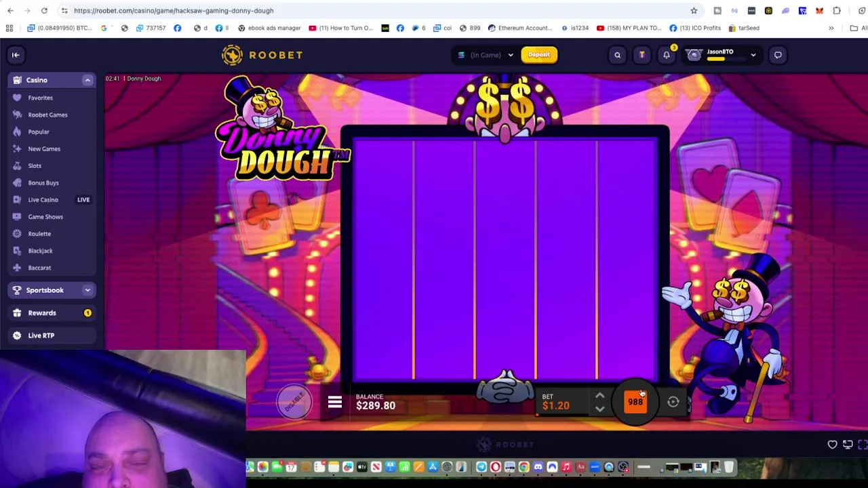Open the purple trophy rewards icon

(x=642, y=55)
